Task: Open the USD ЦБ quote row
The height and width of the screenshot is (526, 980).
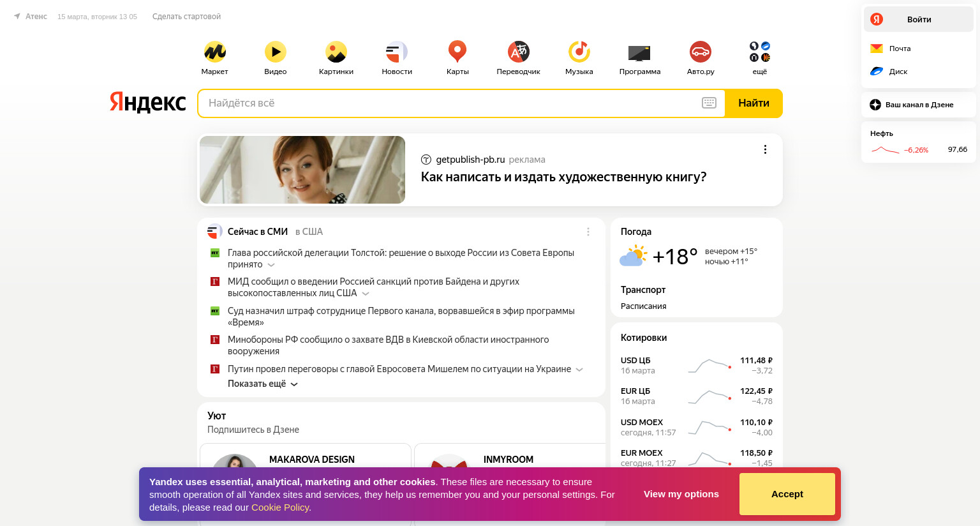Action: tap(697, 365)
